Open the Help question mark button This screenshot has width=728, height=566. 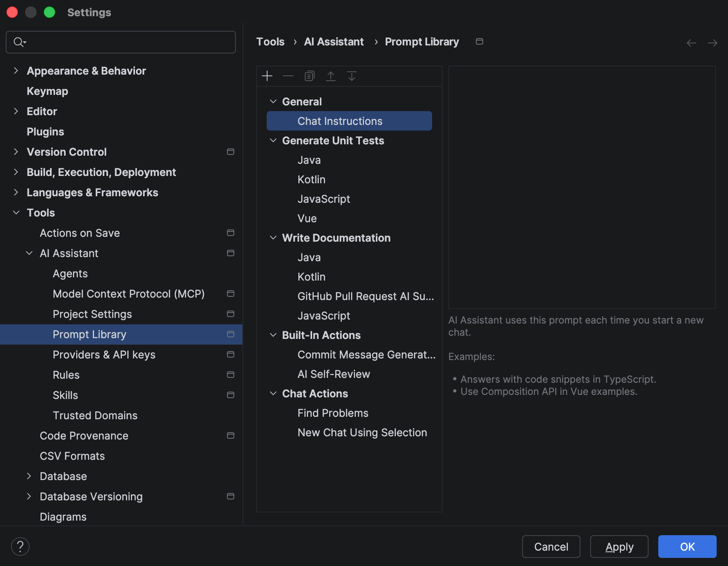[20, 547]
